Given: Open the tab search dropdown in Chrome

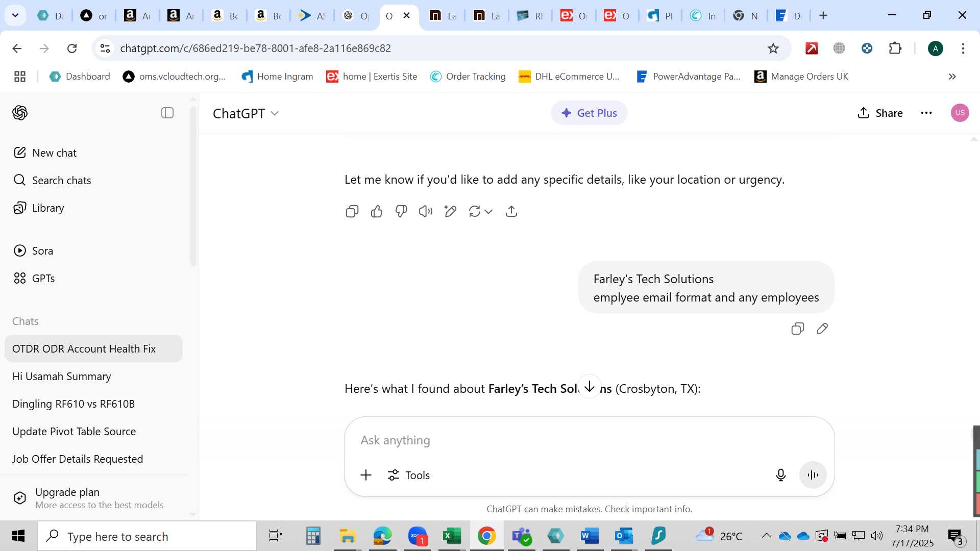Looking at the screenshot, I should [x=15, y=15].
